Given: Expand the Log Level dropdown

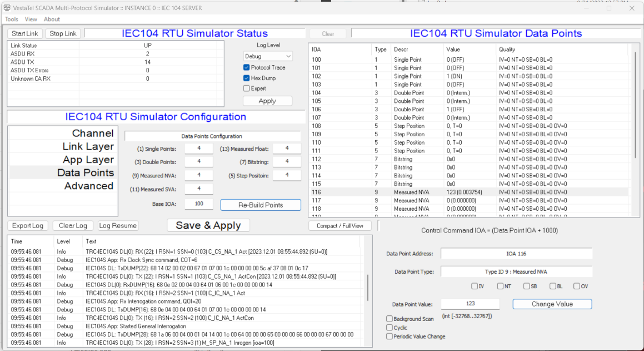Looking at the screenshot, I should click(x=268, y=56).
